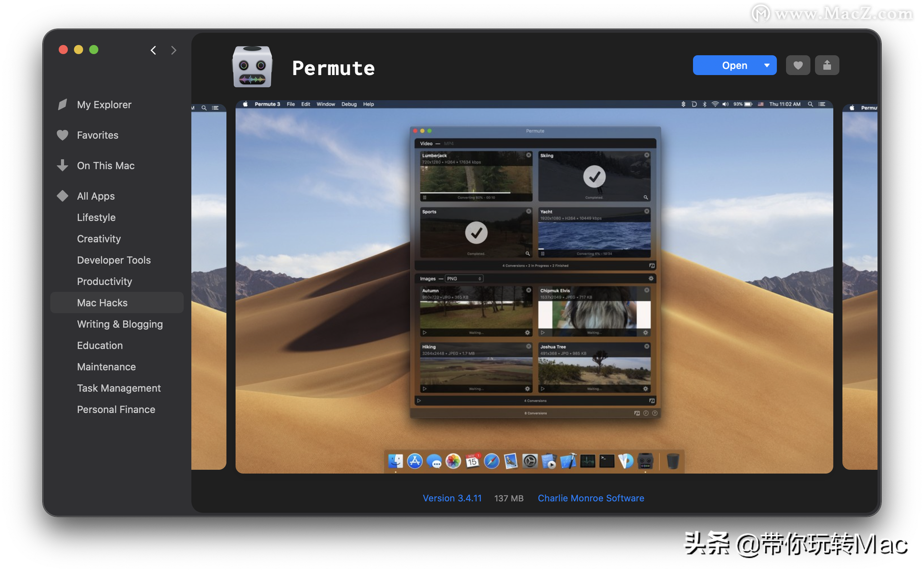This screenshot has height=573, width=924.
Task: Open the Lifestyle category
Action: tap(96, 217)
